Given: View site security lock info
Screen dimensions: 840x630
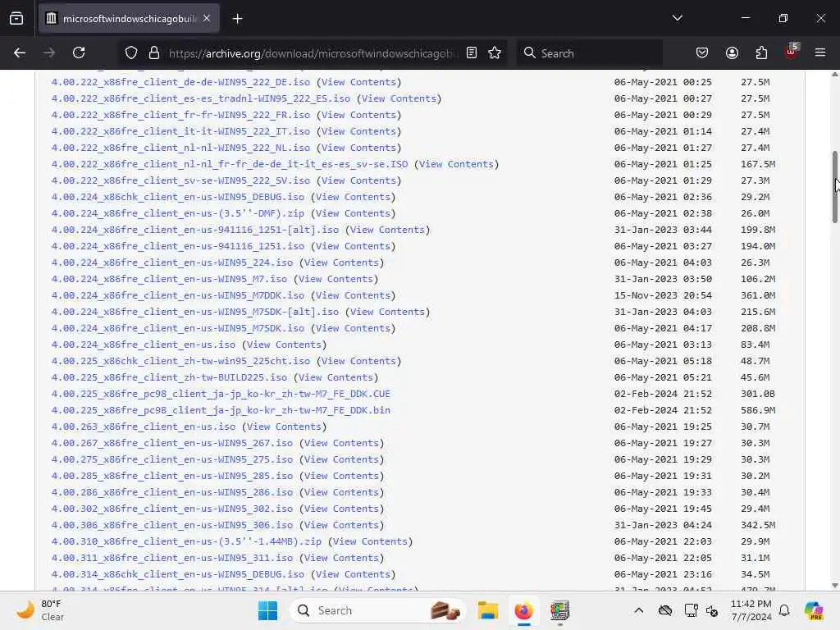Looking at the screenshot, I should pos(154,53).
